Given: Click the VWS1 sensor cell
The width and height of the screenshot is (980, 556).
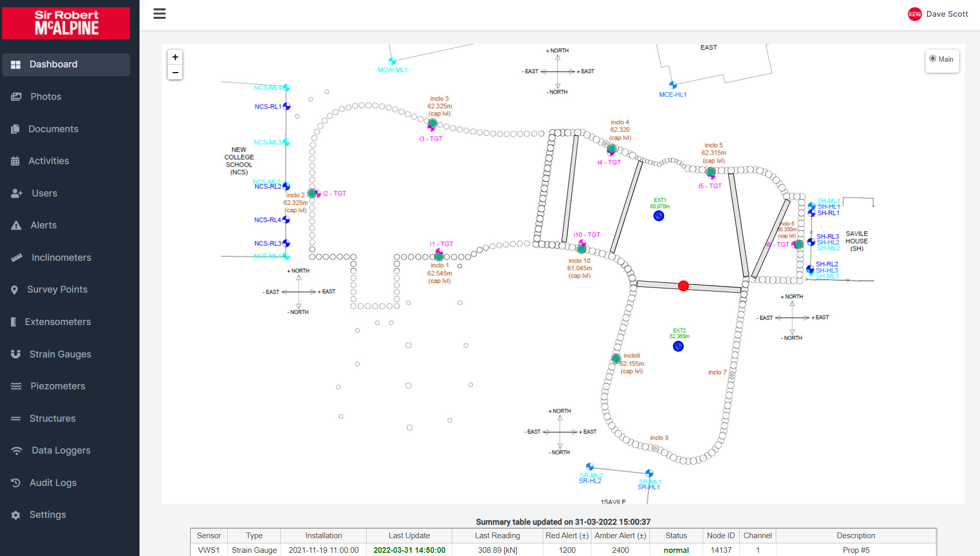Looking at the screenshot, I should [x=209, y=550].
